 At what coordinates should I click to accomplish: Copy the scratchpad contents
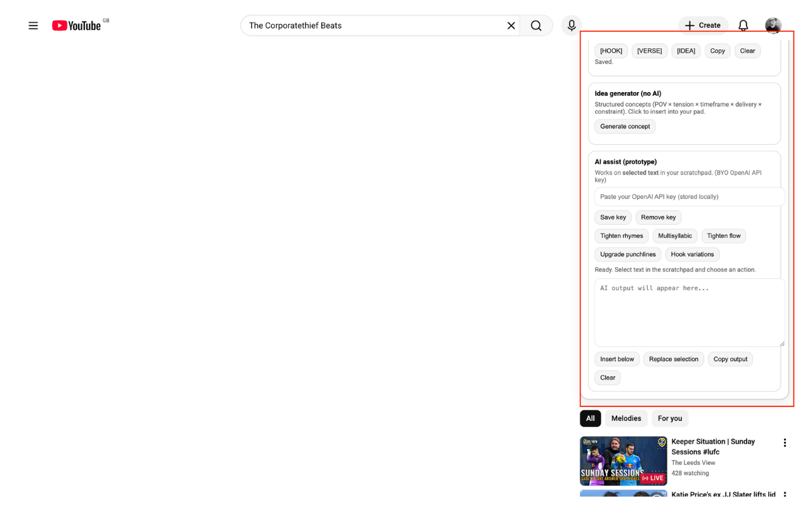tap(717, 51)
